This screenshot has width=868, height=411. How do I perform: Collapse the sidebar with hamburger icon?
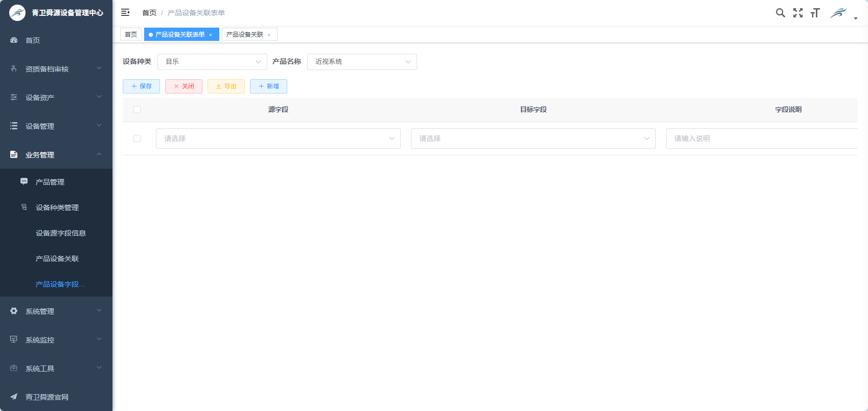(125, 13)
